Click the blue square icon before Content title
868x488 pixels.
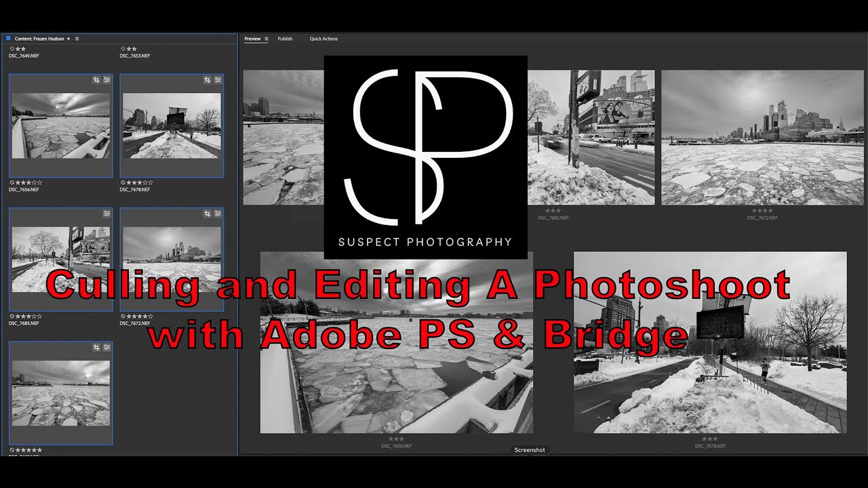(x=8, y=39)
